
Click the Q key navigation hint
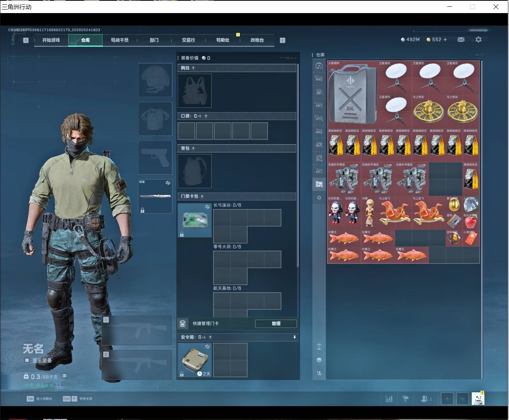click(x=26, y=40)
